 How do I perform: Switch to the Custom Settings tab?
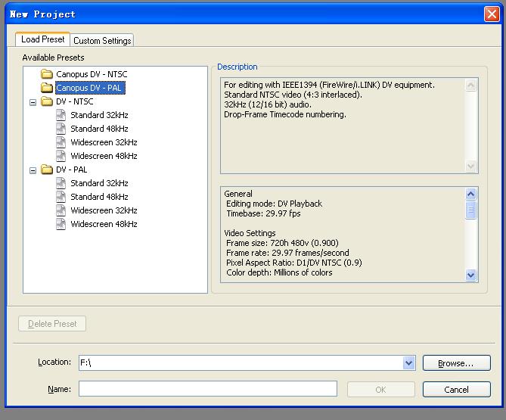(102, 41)
